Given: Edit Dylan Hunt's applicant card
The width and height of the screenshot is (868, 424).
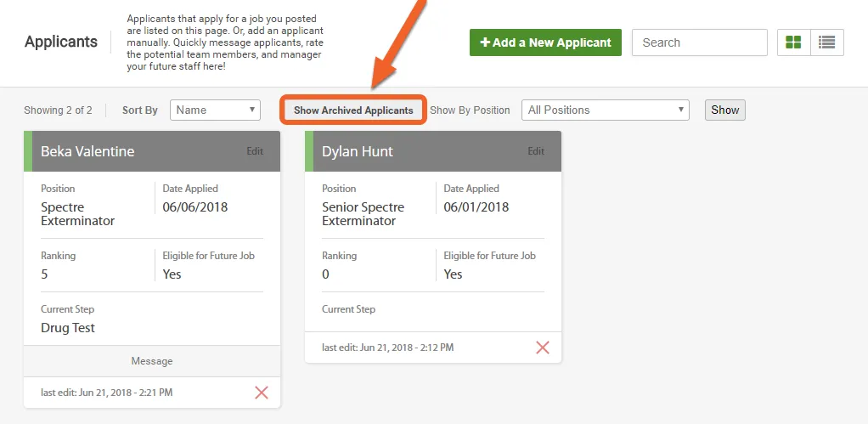Looking at the screenshot, I should click(x=536, y=151).
